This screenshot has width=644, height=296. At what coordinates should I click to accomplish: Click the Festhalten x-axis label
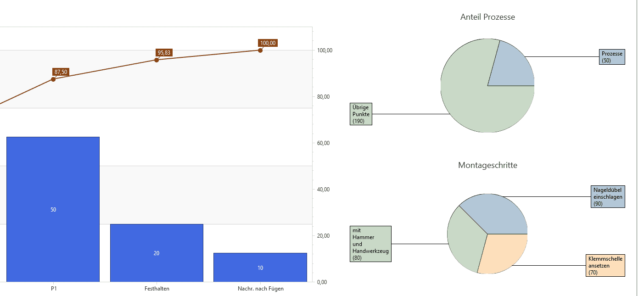(x=157, y=289)
